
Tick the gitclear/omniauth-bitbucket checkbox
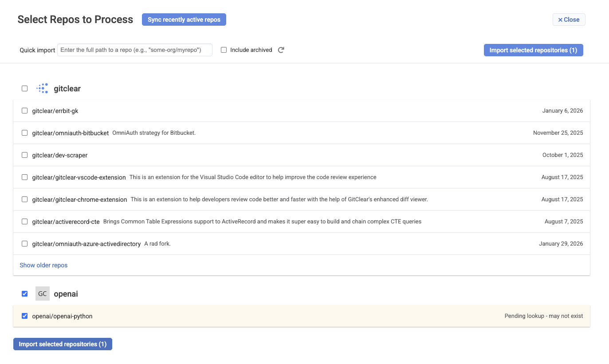click(x=25, y=133)
